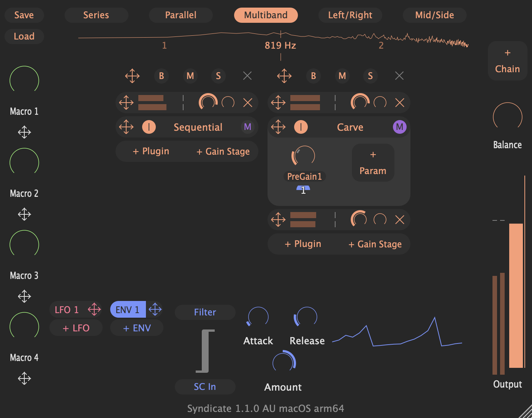
Task: Expand Carve modulation panel via M button
Action: 399,127
